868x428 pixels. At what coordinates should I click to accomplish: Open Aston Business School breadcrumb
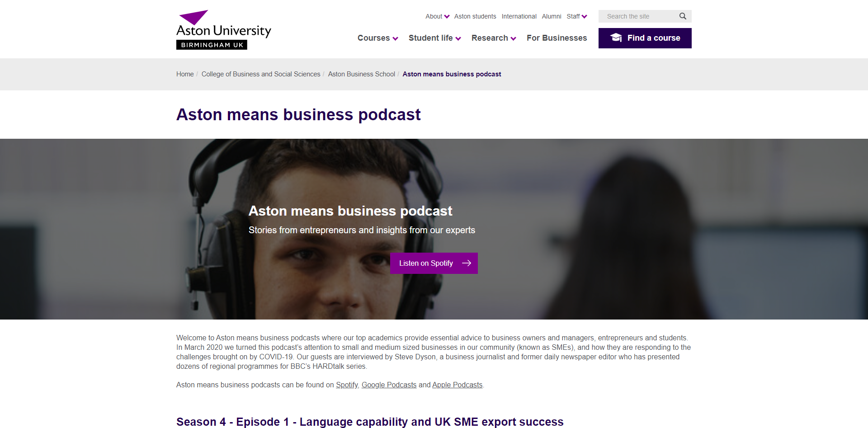point(362,74)
